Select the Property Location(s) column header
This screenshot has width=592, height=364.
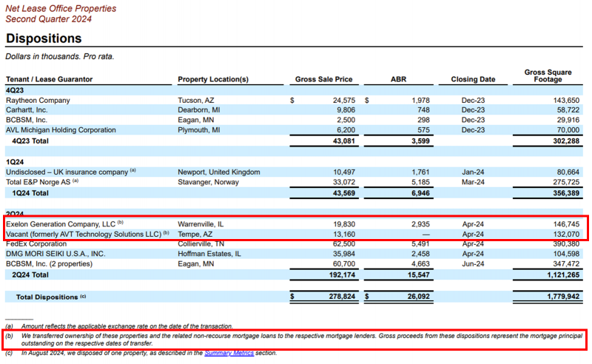tap(213, 79)
